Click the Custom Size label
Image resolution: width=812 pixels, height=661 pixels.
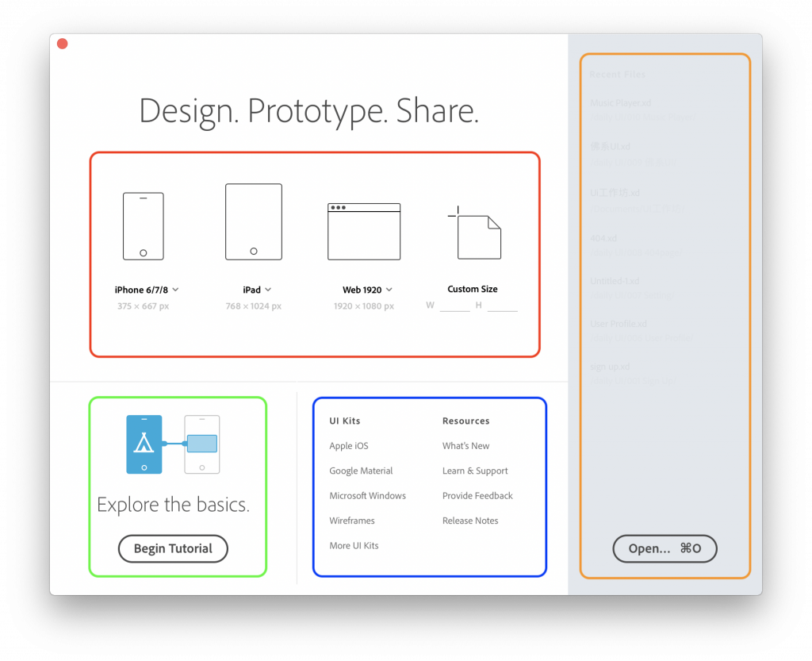(473, 289)
